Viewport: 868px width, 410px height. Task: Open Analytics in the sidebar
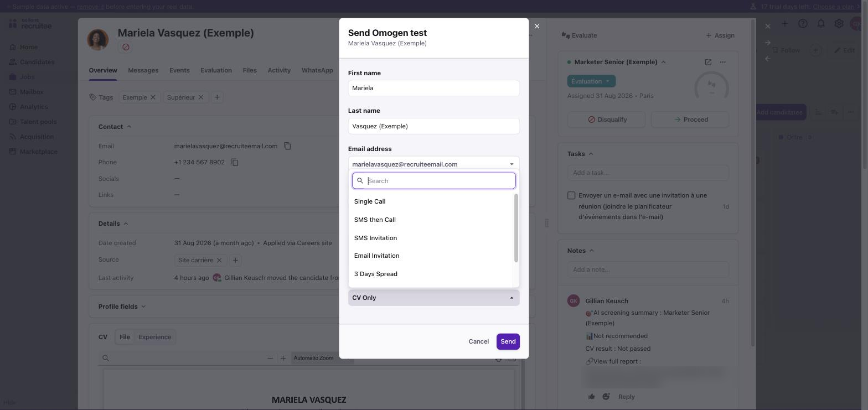(34, 107)
